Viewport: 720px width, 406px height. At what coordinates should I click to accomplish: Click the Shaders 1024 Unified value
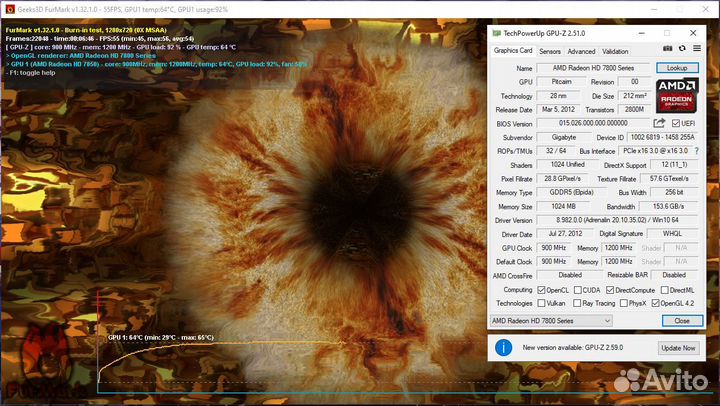click(x=568, y=164)
